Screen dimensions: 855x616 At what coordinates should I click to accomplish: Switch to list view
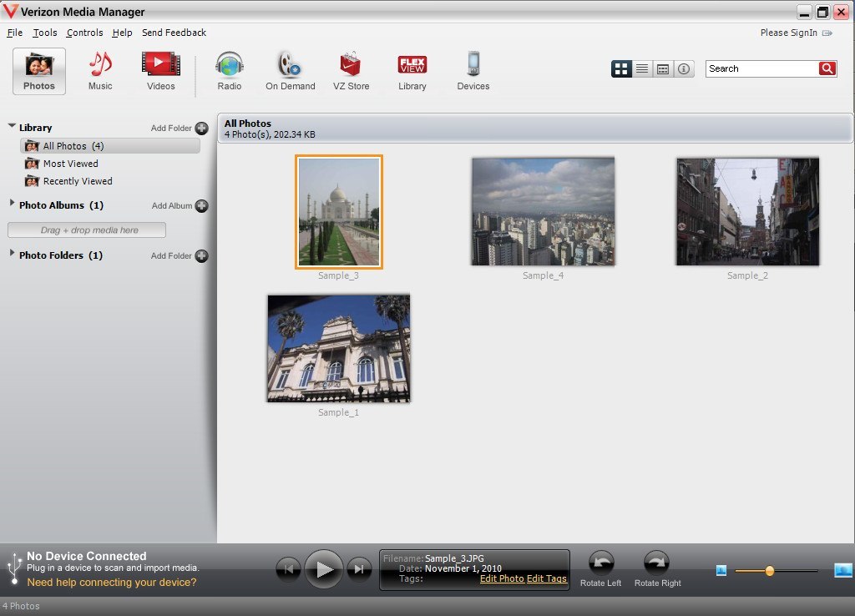pyautogui.click(x=642, y=68)
